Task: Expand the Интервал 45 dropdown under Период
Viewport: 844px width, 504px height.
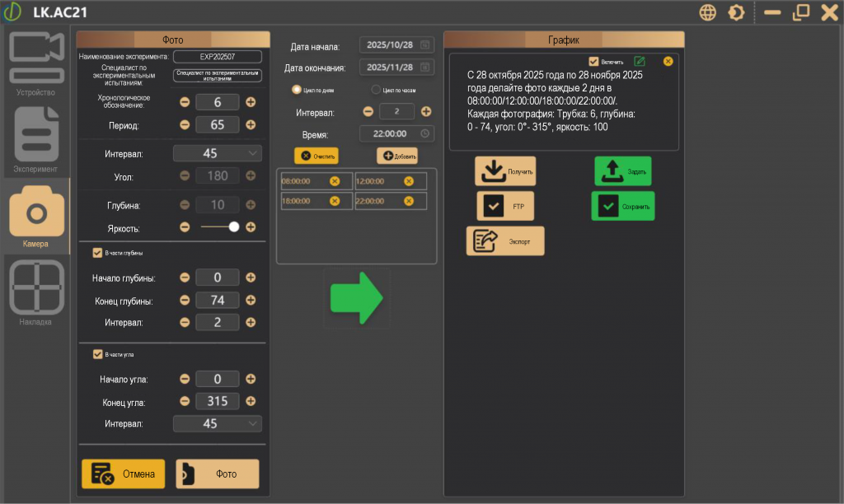Action: (x=218, y=153)
